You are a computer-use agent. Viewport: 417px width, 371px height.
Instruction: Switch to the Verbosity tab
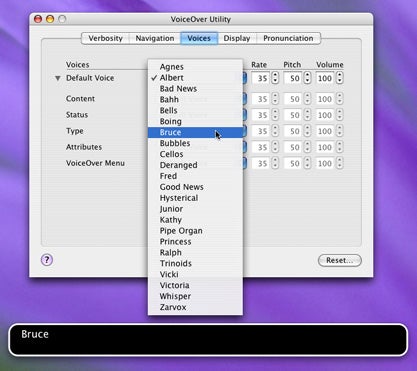pyautogui.click(x=105, y=38)
